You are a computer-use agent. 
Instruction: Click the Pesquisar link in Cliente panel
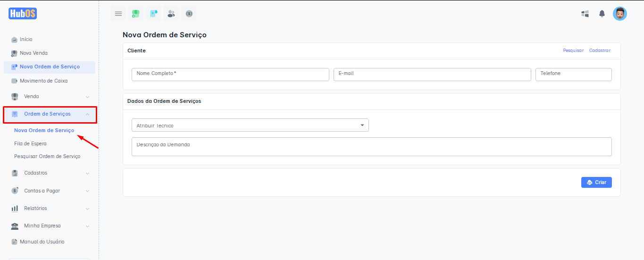pyautogui.click(x=573, y=50)
